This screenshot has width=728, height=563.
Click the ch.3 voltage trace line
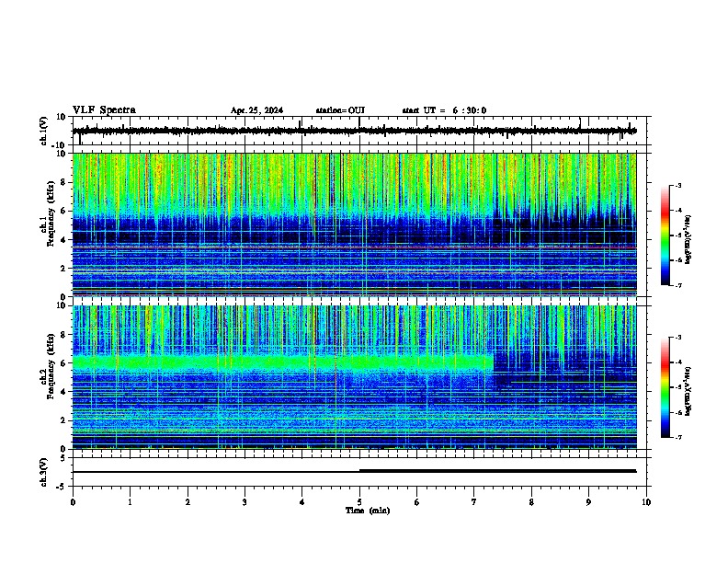pos(354,472)
